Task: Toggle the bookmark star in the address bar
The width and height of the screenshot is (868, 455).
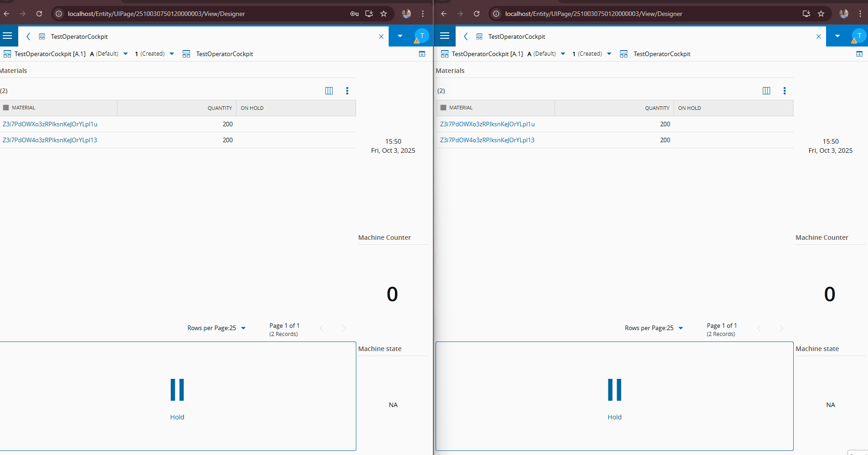Action: coord(383,14)
